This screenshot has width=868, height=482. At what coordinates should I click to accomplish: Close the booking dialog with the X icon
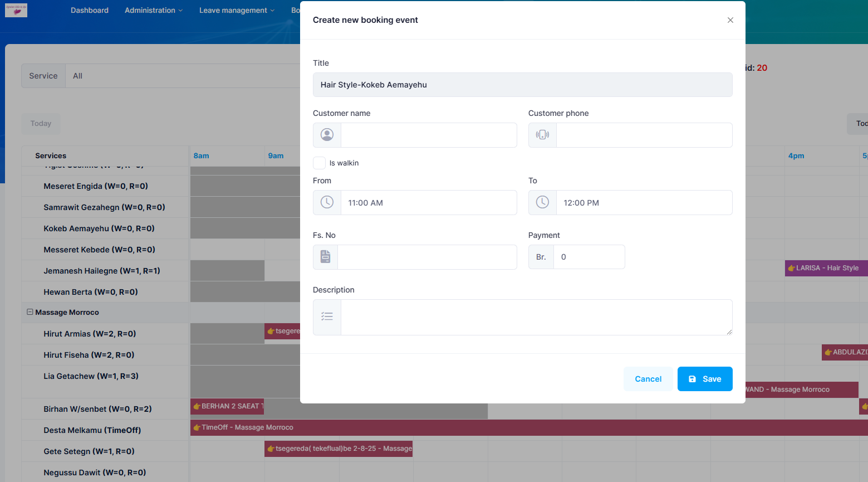[730, 20]
